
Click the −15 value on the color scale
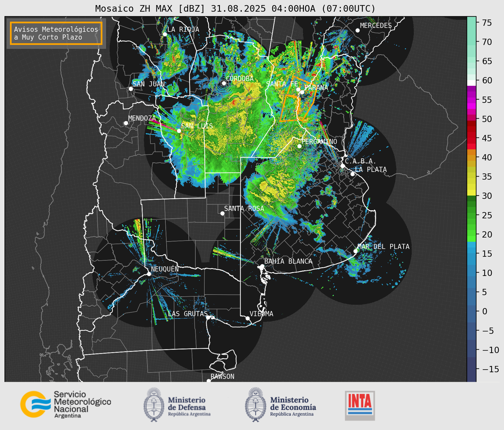coord(490,369)
